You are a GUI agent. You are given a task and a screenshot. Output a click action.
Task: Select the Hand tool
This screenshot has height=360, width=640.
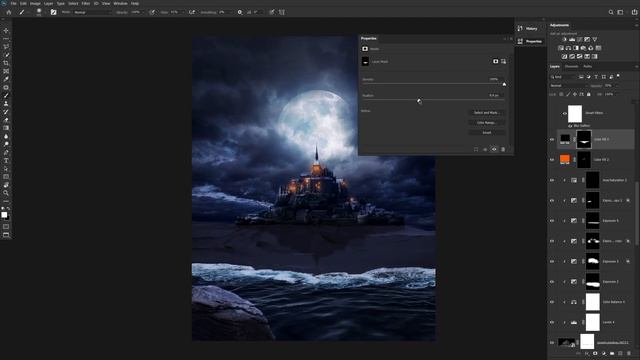pyautogui.click(x=6, y=185)
